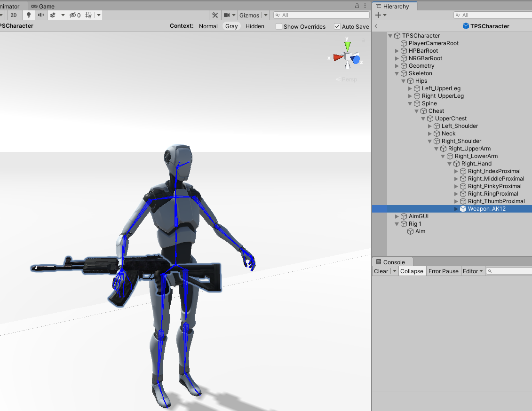Click the Hierarchy search field
532x411 pixels.
492,15
